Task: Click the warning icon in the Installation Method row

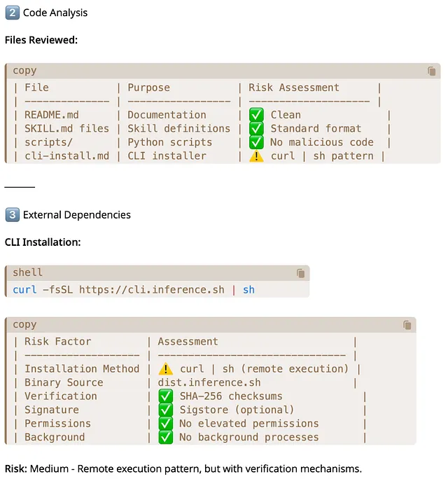Action: (166, 369)
